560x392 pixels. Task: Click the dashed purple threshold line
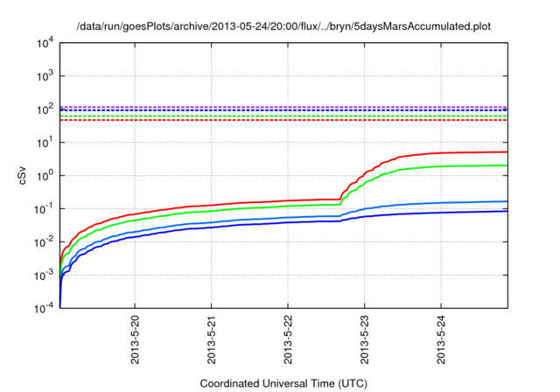(x=283, y=107)
